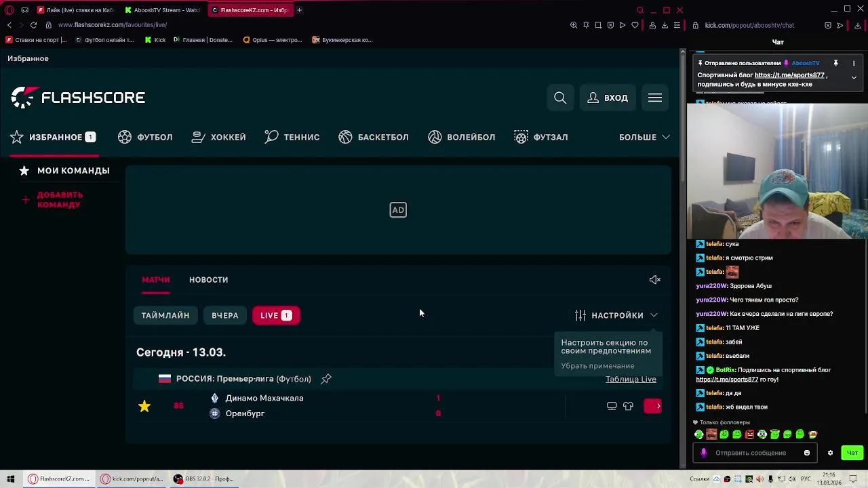Click the pin icon on pinned message
This screenshot has height=488, width=868.
pyautogui.click(x=835, y=63)
